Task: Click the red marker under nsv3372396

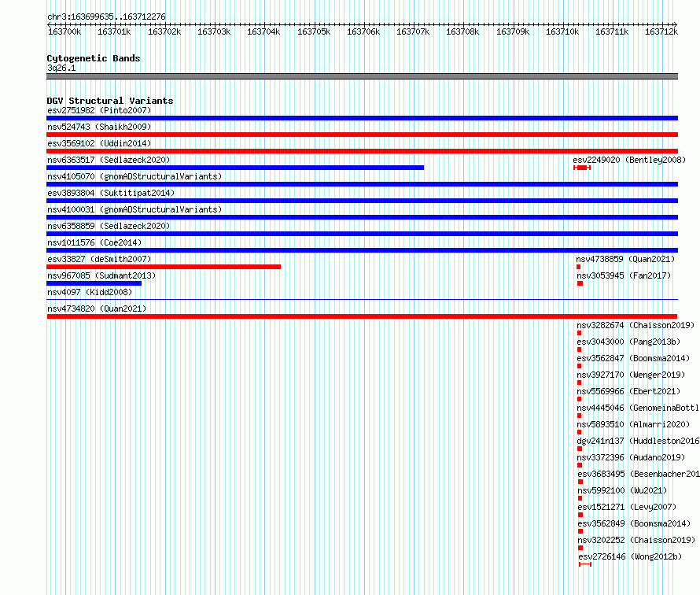Action: (580, 465)
